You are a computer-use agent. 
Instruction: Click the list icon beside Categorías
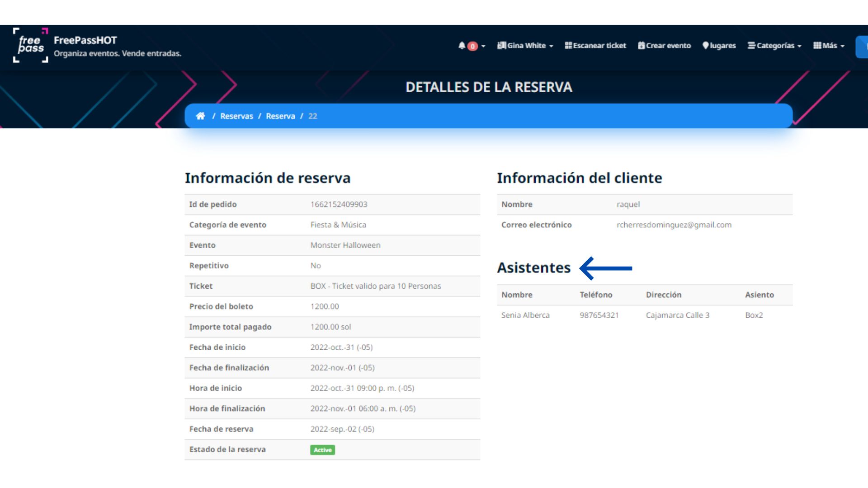751,45
